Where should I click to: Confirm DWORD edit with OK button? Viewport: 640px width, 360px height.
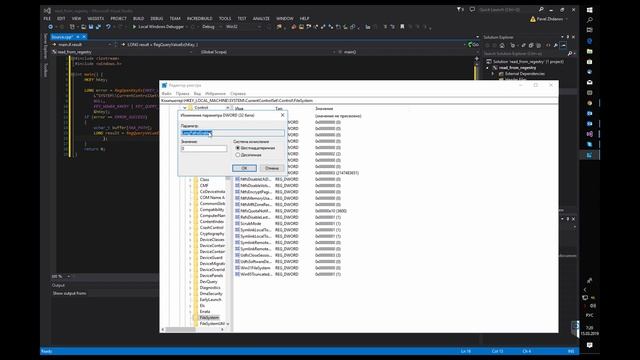coord(244,168)
